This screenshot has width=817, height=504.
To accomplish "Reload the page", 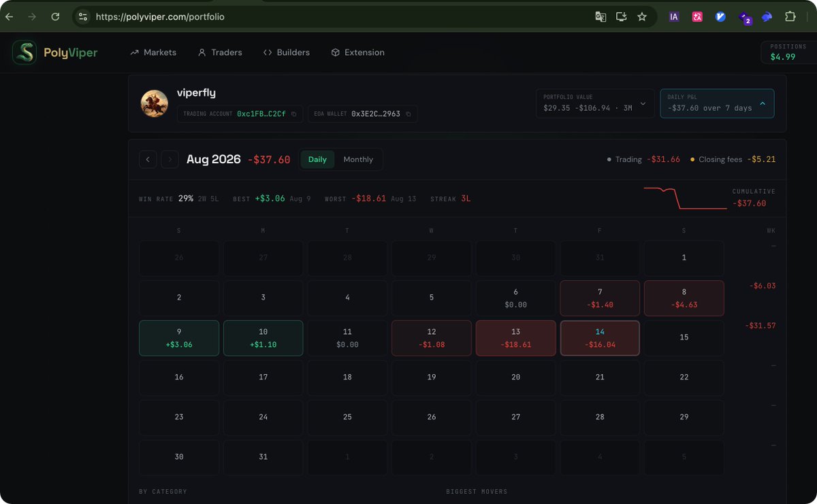I will (55, 16).
